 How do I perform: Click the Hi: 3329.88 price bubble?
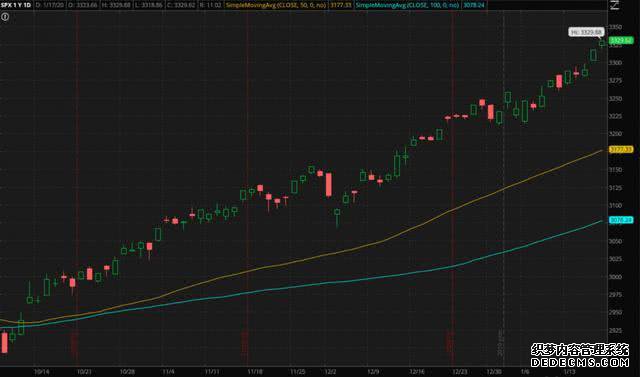pos(587,32)
